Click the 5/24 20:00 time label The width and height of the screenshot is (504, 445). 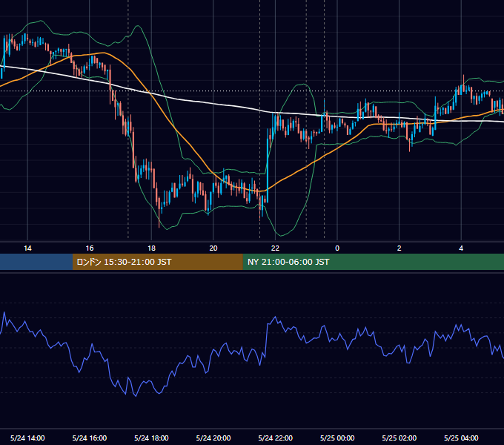tap(213, 438)
